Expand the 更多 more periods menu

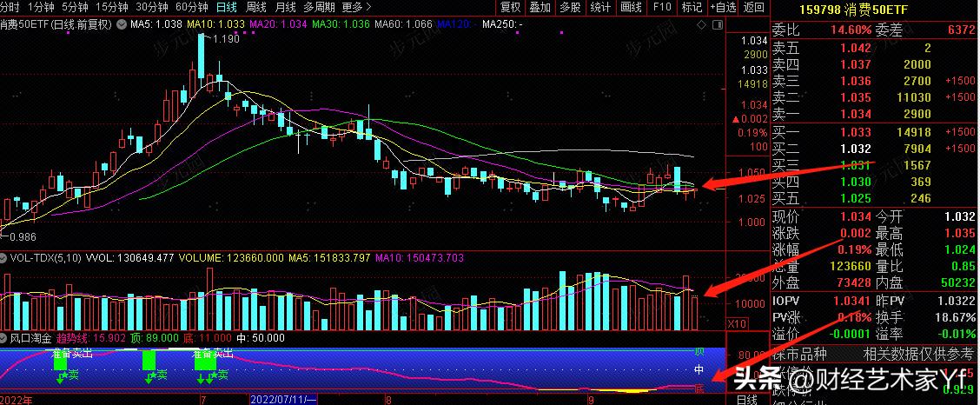click(357, 8)
